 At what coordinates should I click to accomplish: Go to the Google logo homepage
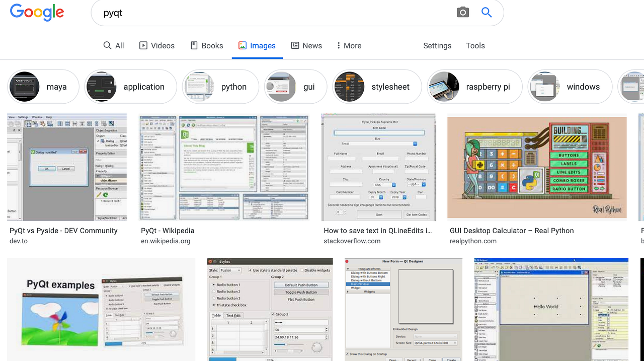coord(37,13)
